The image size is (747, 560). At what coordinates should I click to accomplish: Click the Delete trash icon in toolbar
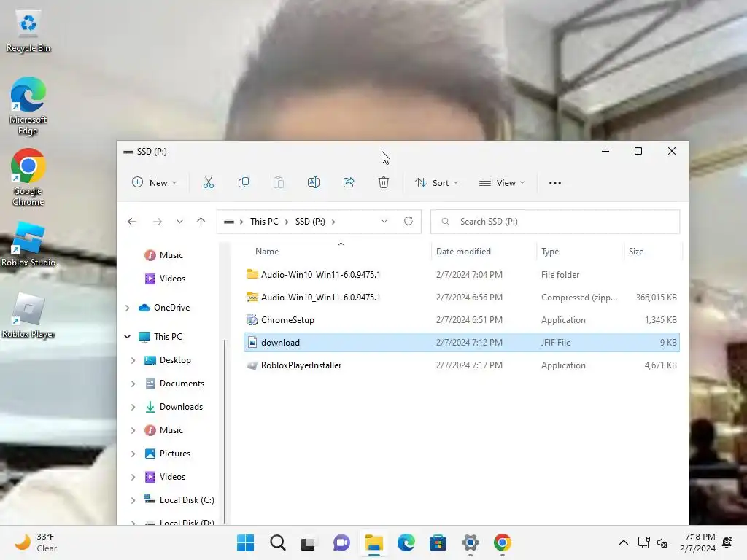pyautogui.click(x=384, y=183)
